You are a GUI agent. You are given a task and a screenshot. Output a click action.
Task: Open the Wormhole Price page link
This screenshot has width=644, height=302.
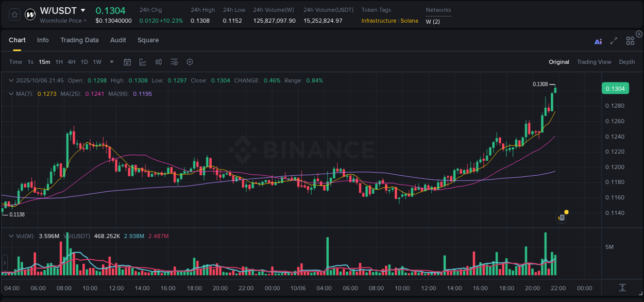point(63,21)
